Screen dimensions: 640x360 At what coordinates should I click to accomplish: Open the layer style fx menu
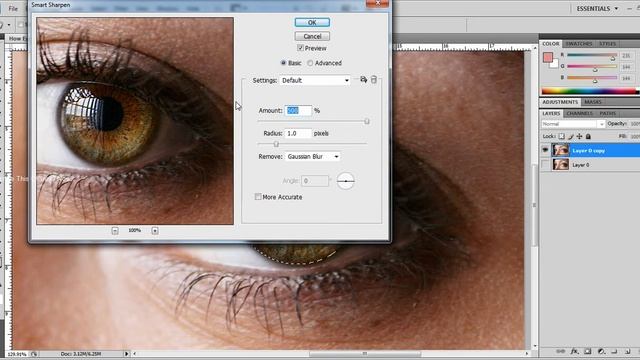pos(574,351)
